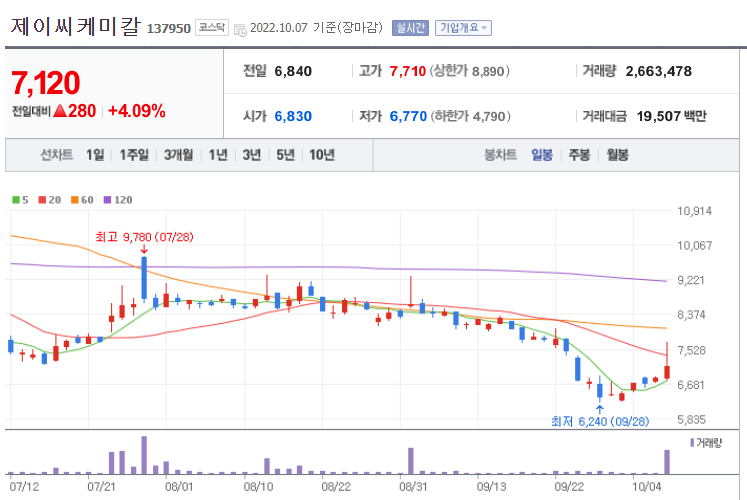This screenshot has width=747, height=500.
Task: Click the 08/01 date axis label
Action: click(x=179, y=487)
